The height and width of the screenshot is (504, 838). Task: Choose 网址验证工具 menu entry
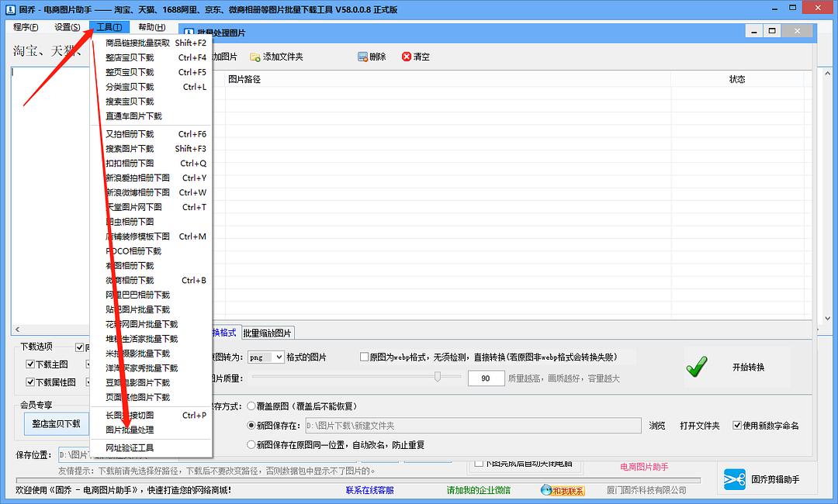coord(152,448)
